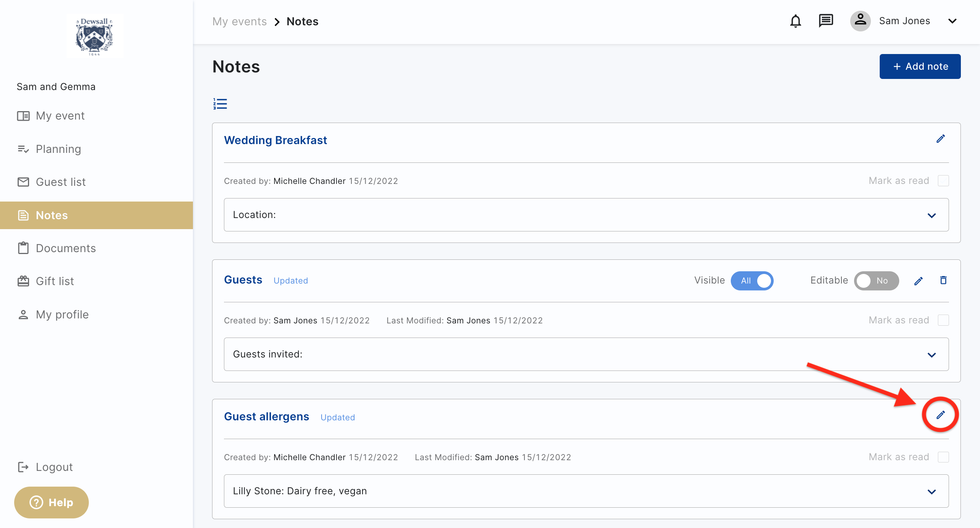Click Logout link

point(54,467)
